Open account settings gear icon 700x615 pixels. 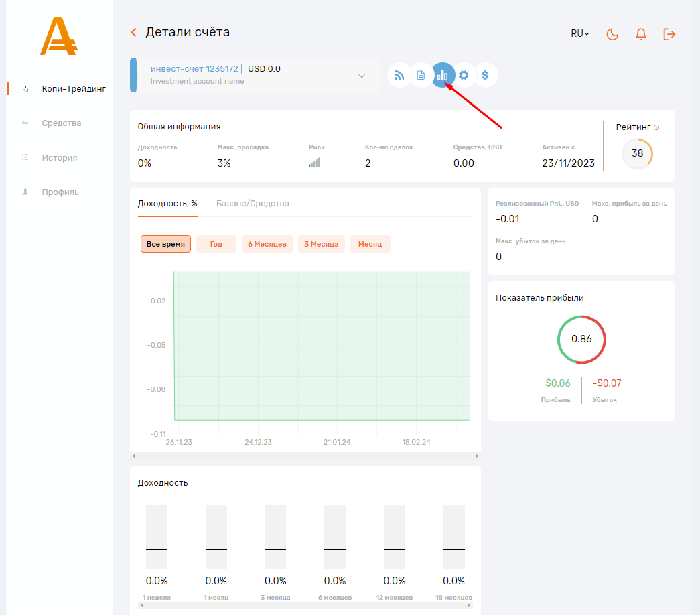tap(464, 75)
